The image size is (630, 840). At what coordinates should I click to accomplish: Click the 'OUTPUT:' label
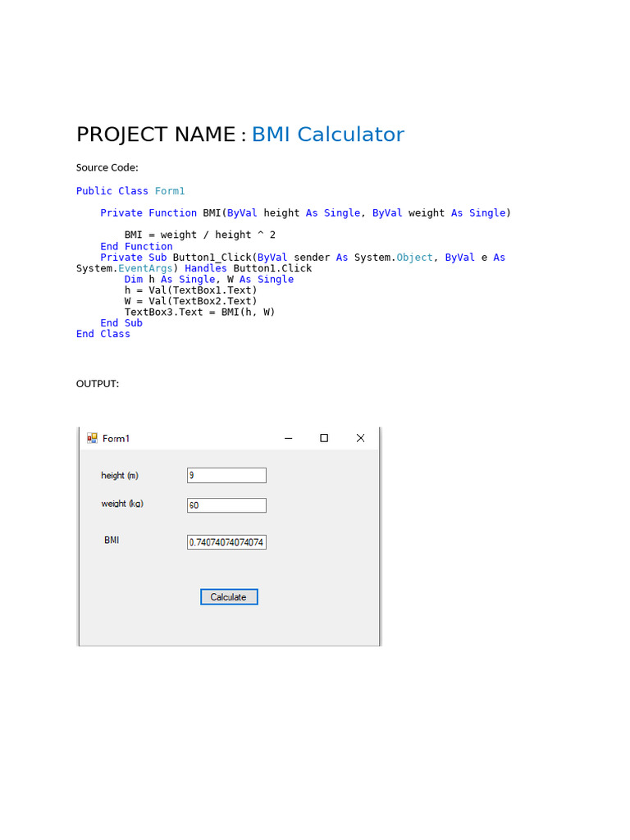[x=98, y=384]
